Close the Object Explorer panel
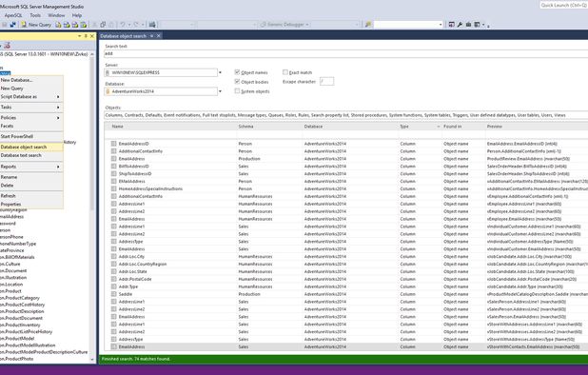 pos(92,36)
